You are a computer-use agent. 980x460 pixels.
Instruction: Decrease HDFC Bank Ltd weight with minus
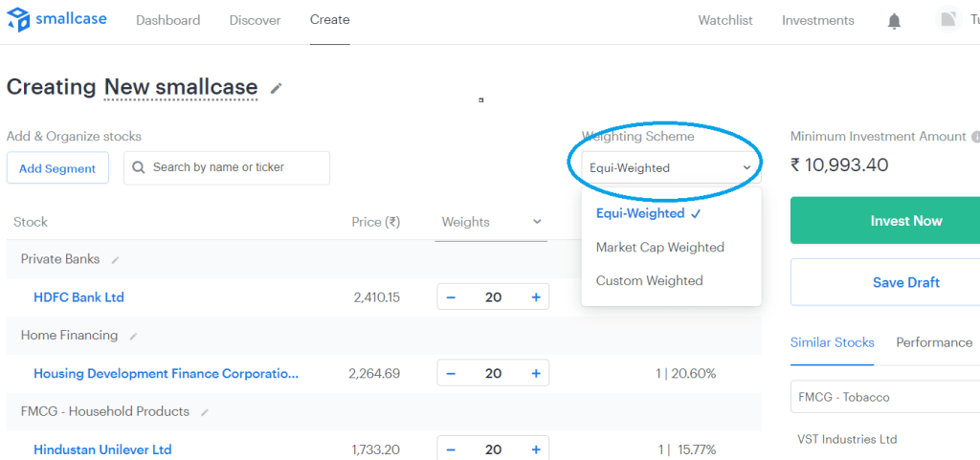pyautogui.click(x=451, y=297)
